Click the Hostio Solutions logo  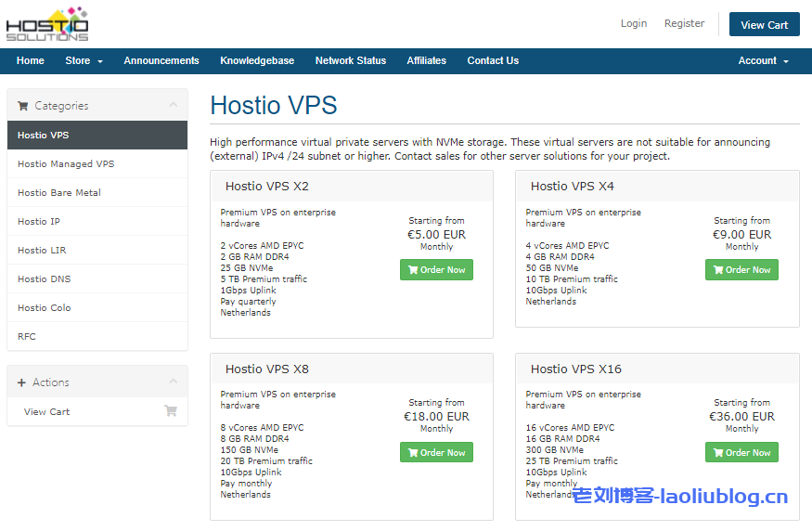[47, 23]
